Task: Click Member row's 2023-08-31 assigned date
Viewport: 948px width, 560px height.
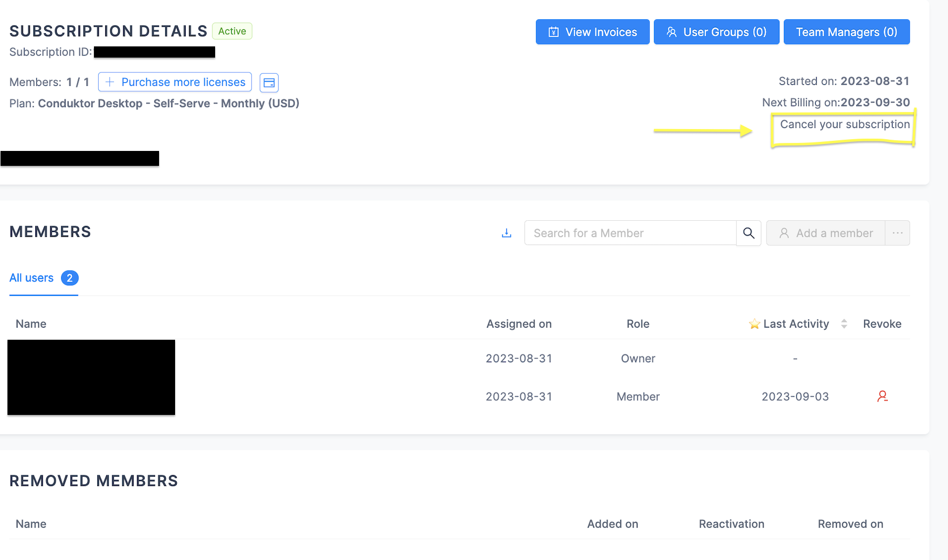Action: (x=519, y=397)
